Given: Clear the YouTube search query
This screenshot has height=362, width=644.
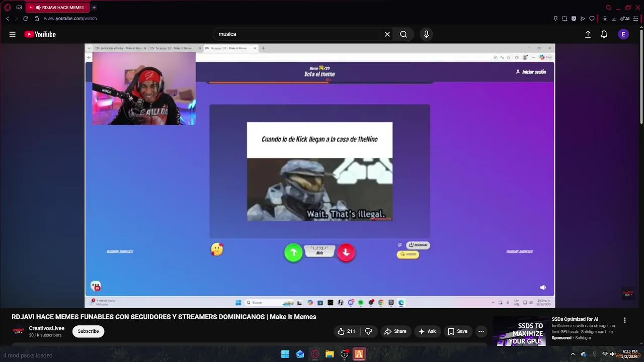Looking at the screenshot, I should pos(387,34).
